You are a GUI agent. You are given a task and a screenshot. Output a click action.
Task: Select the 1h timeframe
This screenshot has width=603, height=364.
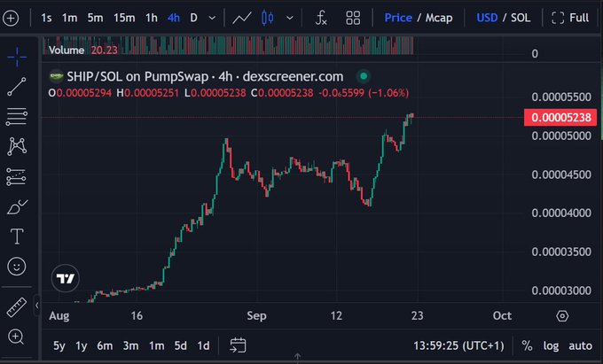coord(152,18)
